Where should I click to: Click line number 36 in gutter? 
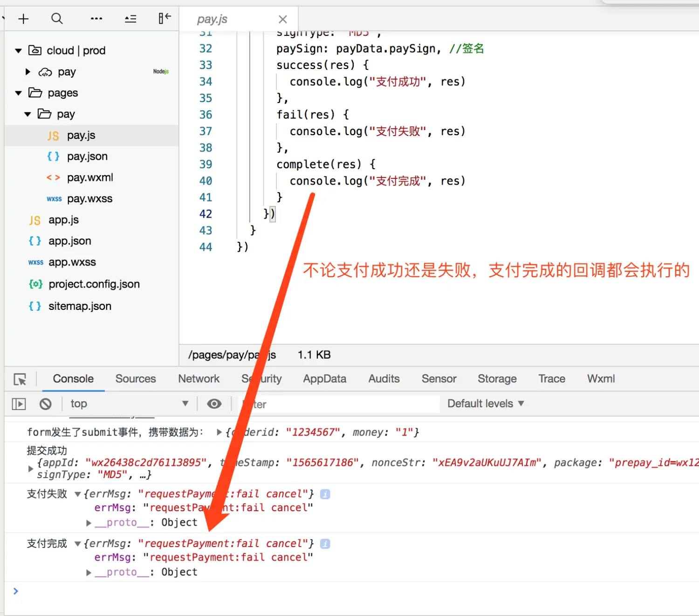point(206,115)
